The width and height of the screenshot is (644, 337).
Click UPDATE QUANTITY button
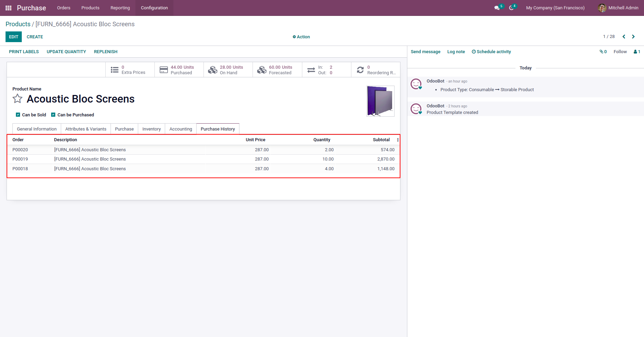(66, 52)
